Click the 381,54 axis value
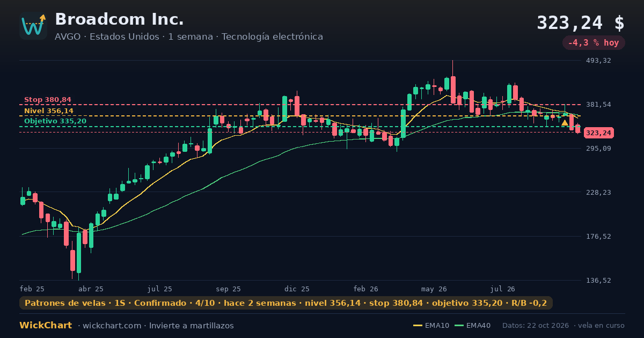The width and height of the screenshot is (644, 338). point(598,105)
